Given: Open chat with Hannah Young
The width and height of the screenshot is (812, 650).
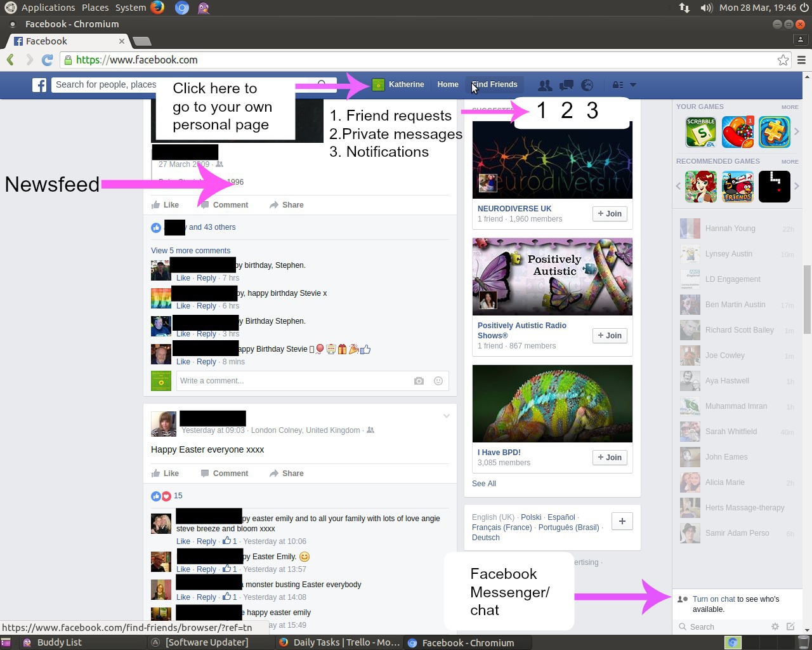Looking at the screenshot, I should pos(737,229).
